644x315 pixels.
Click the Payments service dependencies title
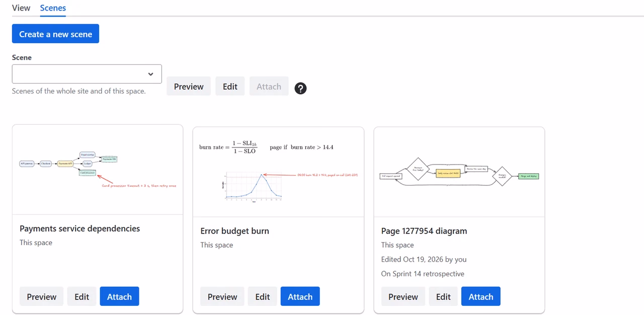[x=79, y=228]
